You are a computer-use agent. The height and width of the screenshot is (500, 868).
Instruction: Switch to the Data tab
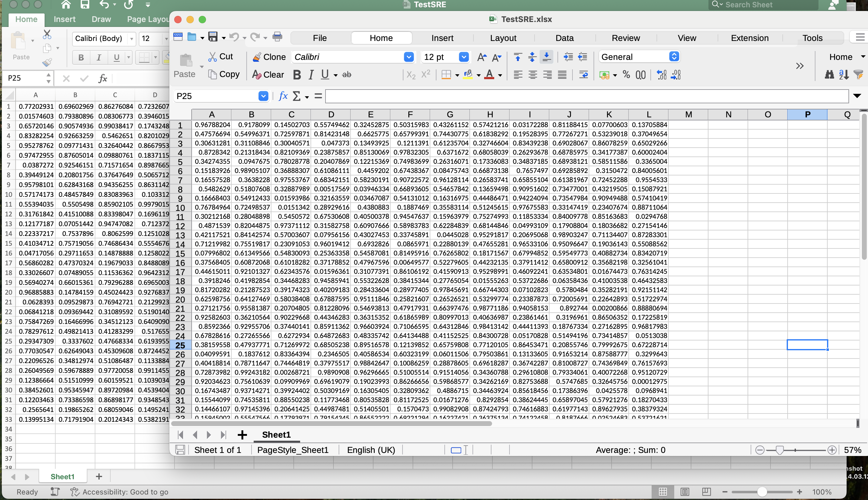point(565,38)
